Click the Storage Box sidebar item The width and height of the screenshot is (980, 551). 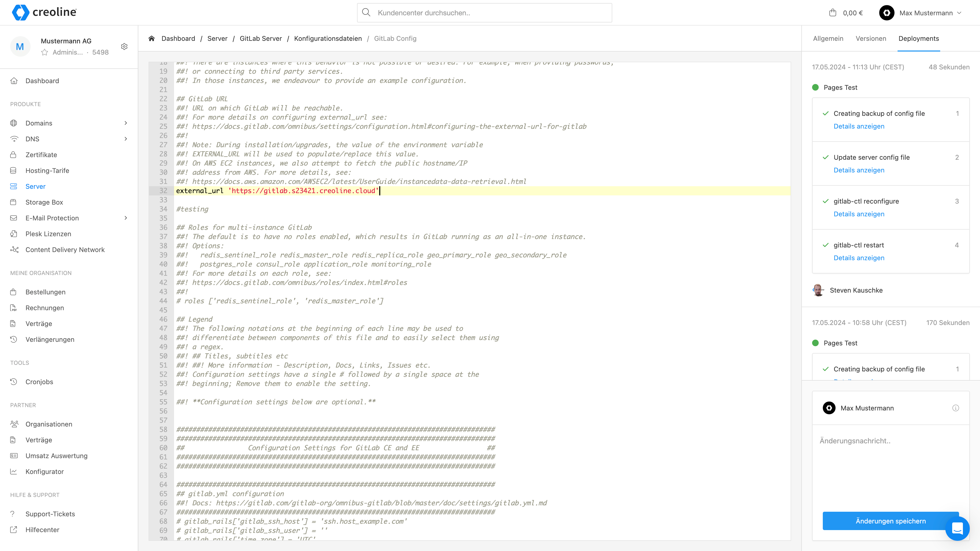tap(44, 202)
